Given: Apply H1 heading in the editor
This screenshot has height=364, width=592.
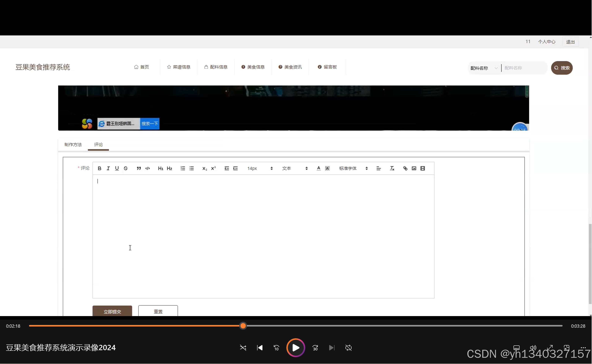Looking at the screenshot, I should pyautogui.click(x=161, y=168).
